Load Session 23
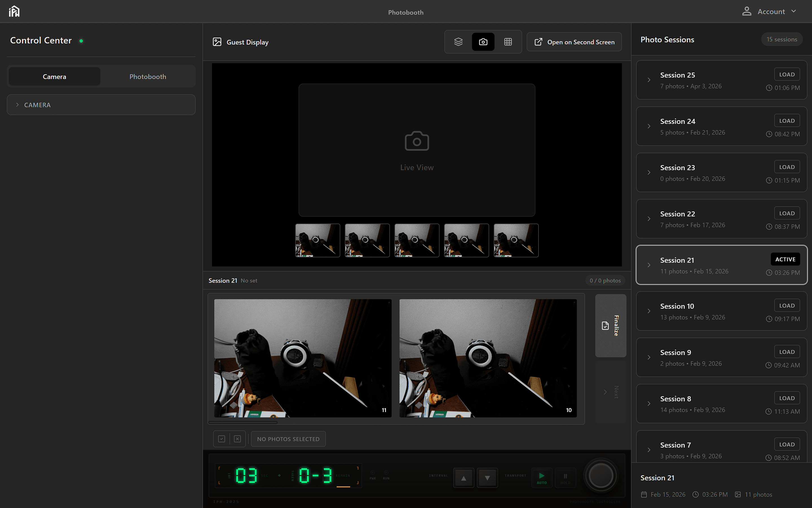 coord(787,167)
